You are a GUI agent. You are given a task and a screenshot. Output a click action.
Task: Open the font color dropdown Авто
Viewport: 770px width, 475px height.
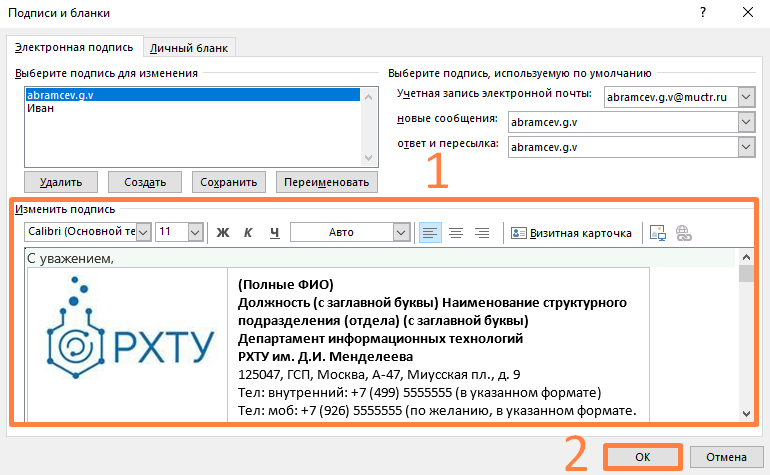(401, 232)
